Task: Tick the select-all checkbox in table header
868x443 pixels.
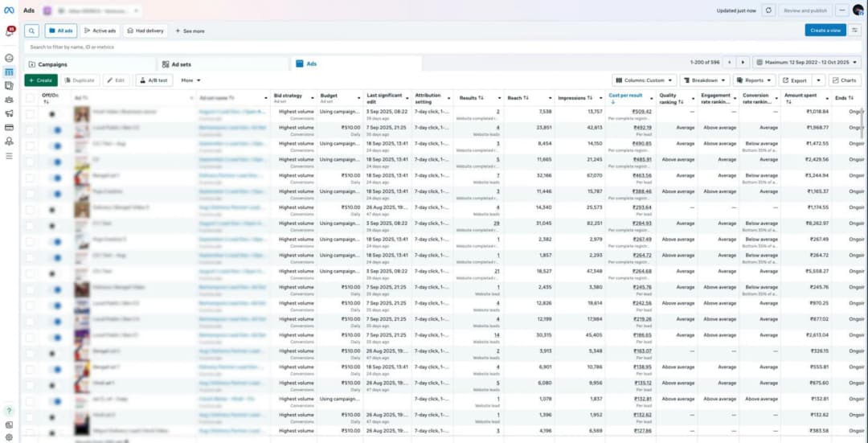Action: [30, 98]
